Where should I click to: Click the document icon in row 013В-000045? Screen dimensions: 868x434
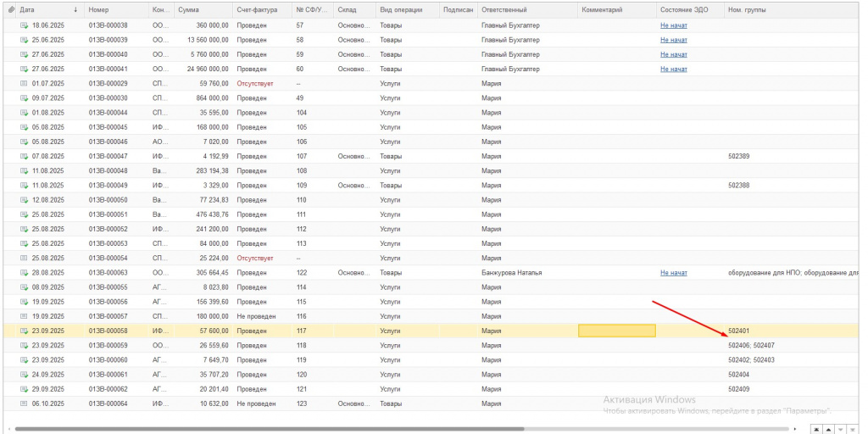tap(24, 127)
